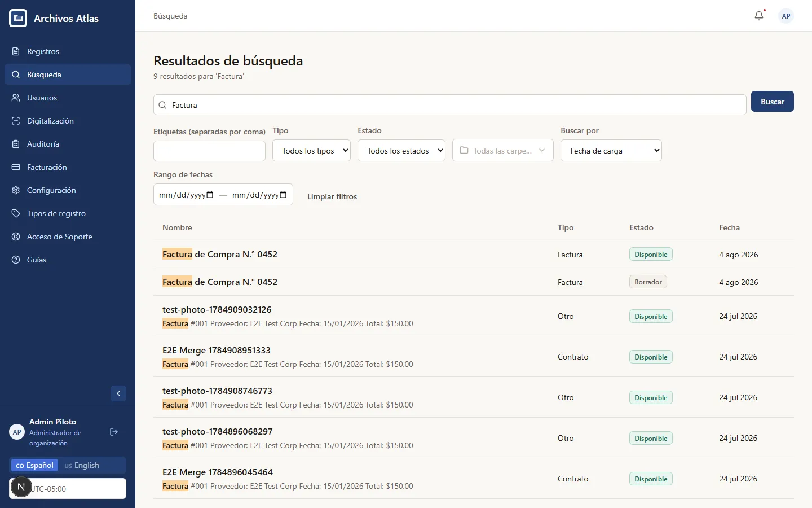Viewport: 812px width, 508px height.
Task: Click the AP avatar beside Admin Piloto
Action: click(17, 432)
